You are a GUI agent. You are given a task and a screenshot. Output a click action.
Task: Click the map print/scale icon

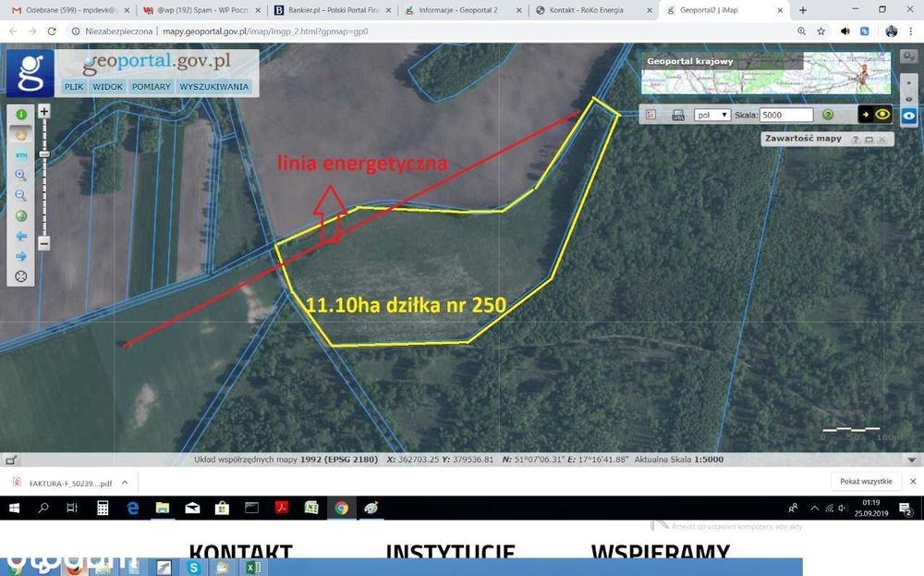[678, 115]
